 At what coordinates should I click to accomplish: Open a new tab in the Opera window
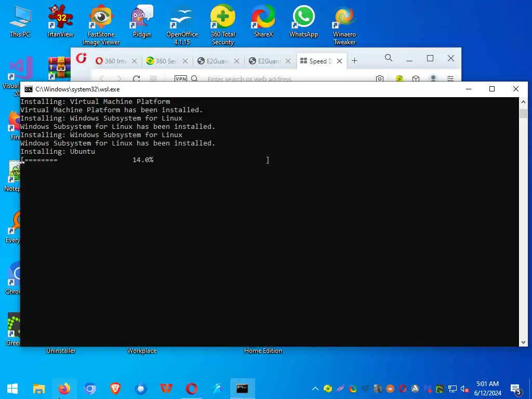coord(354,61)
